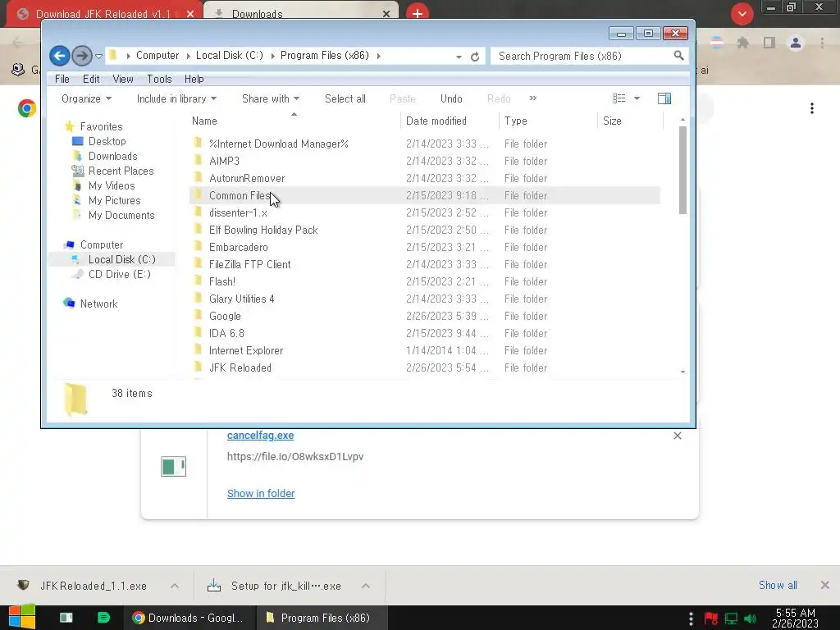Screen dimensions: 840x630
Task: Click the cancelfag.exe download link in Chrome
Action: (x=260, y=436)
